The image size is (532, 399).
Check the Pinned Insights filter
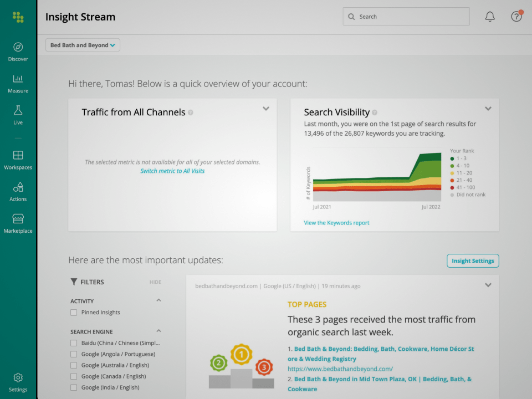point(73,312)
